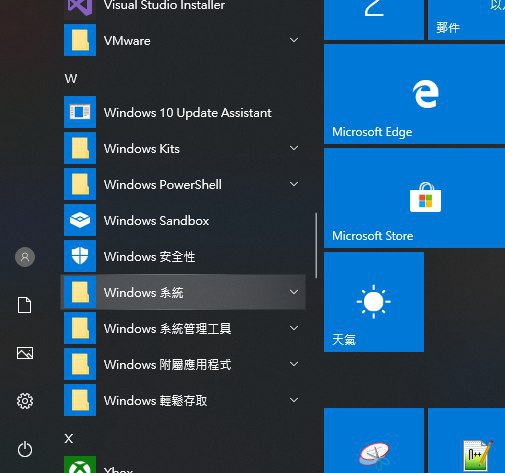Select the 'Windows 系統管理工具' label text
The width and height of the screenshot is (505, 473).
(x=168, y=329)
